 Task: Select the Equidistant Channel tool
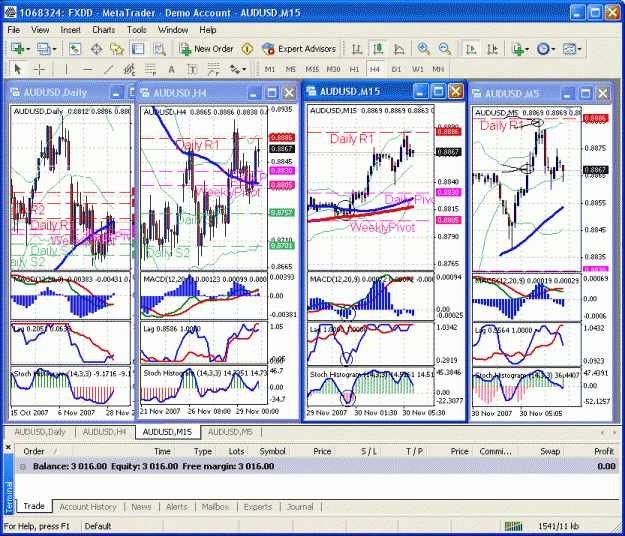129,69
